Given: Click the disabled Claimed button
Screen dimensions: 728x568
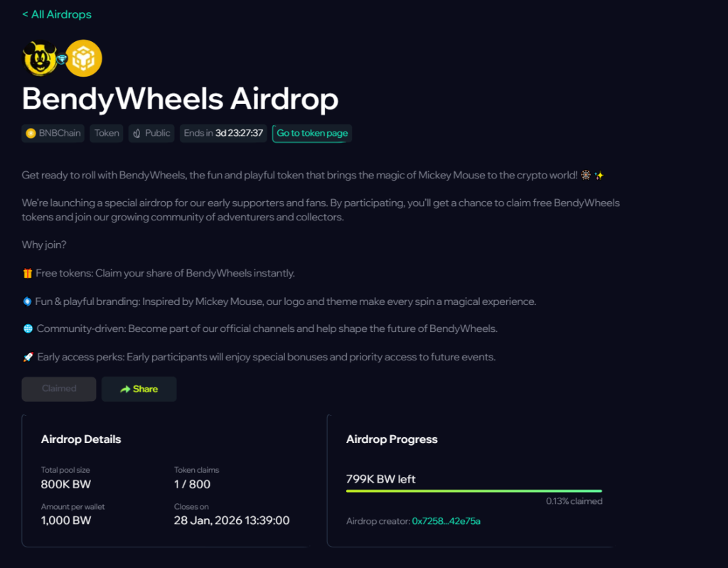Looking at the screenshot, I should click(59, 389).
